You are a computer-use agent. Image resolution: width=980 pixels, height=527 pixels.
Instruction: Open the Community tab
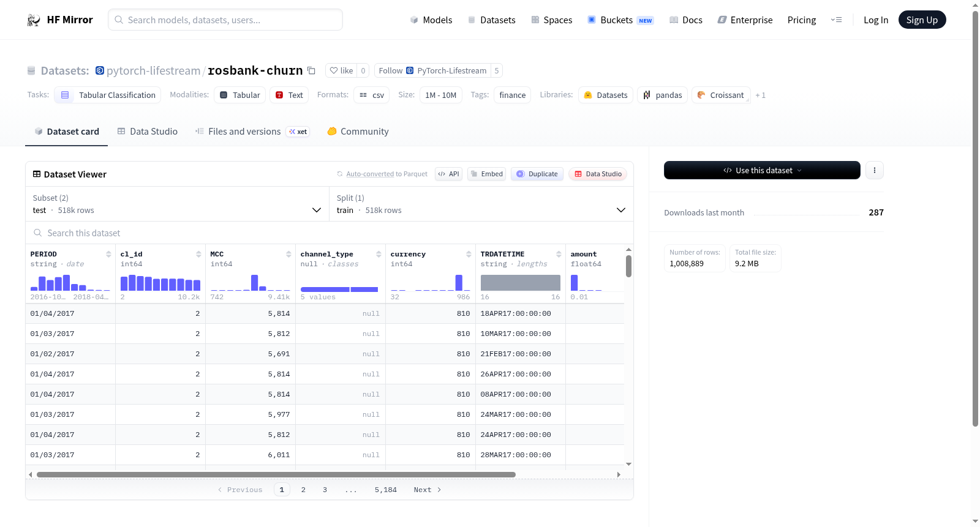(x=358, y=131)
